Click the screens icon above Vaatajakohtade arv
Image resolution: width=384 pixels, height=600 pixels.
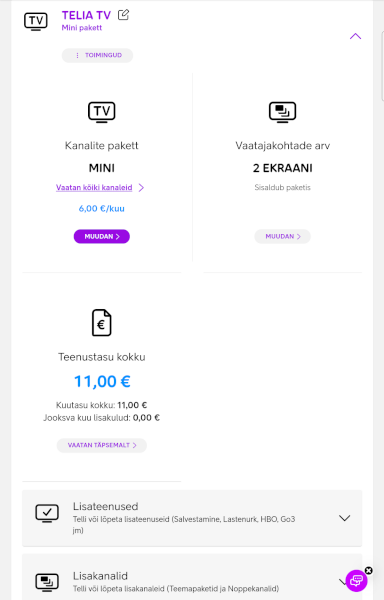[282, 112]
